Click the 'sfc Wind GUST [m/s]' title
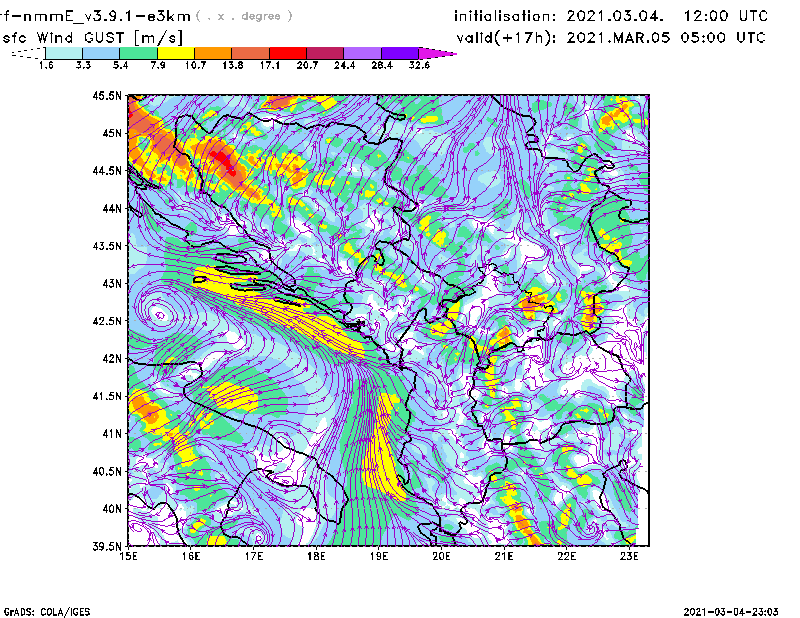 tap(92, 38)
